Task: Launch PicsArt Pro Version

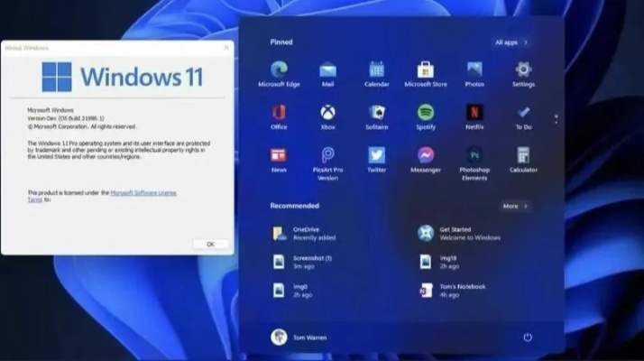Action: pyautogui.click(x=327, y=164)
